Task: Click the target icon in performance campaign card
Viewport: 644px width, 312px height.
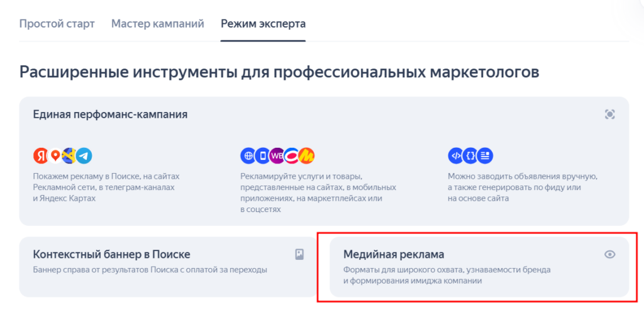Action: 609,114
